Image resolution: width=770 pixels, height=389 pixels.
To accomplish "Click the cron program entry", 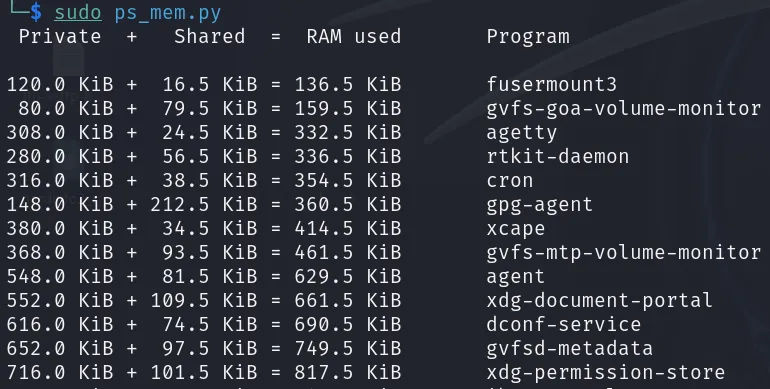I will click(510, 181).
